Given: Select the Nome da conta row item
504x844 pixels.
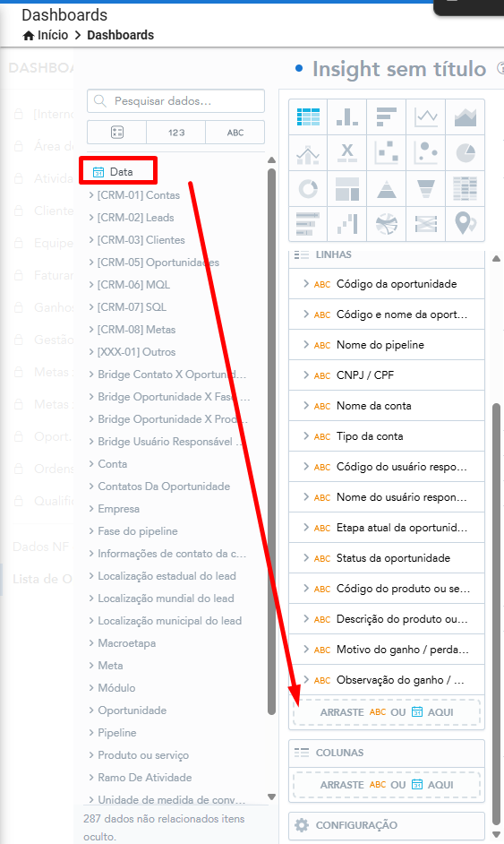Looking at the screenshot, I should pyautogui.click(x=387, y=406).
